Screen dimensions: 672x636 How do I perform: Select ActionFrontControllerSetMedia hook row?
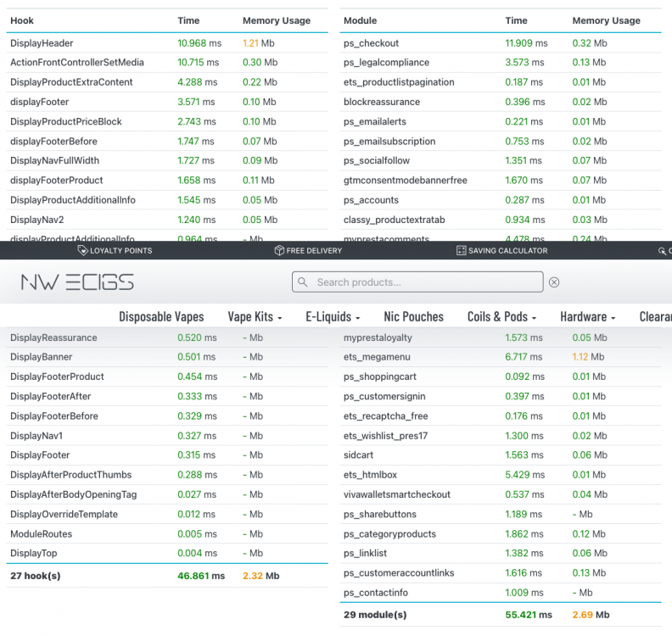click(167, 63)
